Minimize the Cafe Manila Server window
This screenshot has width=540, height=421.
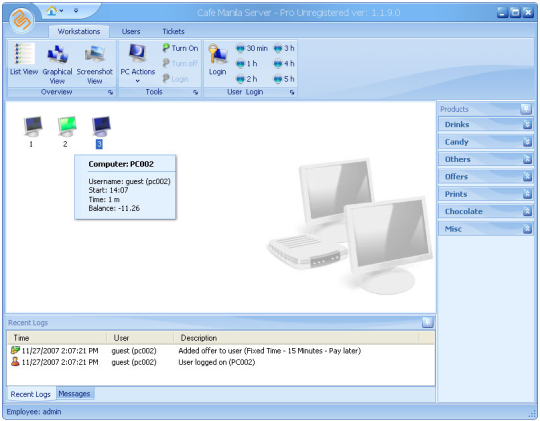pyautogui.click(x=502, y=13)
